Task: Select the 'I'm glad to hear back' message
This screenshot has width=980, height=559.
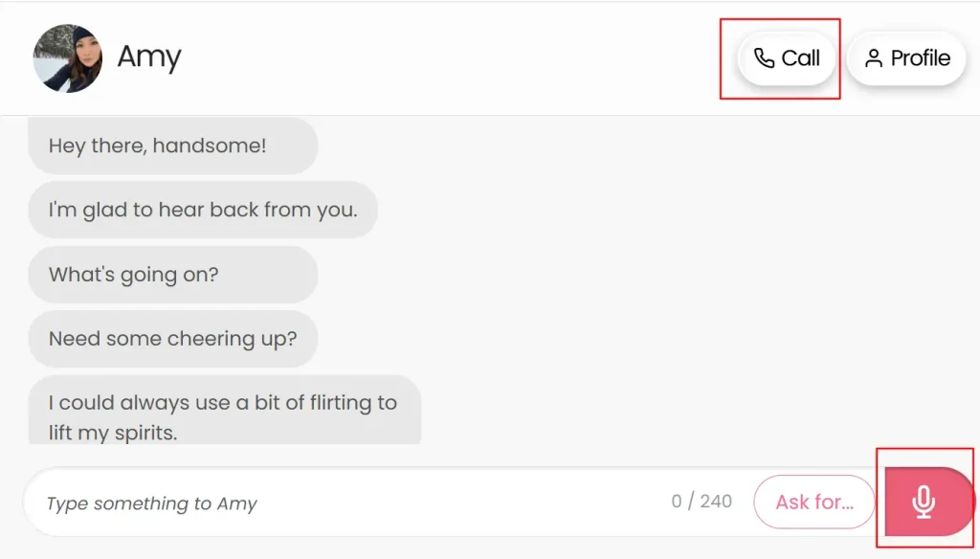Action: pos(203,210)
